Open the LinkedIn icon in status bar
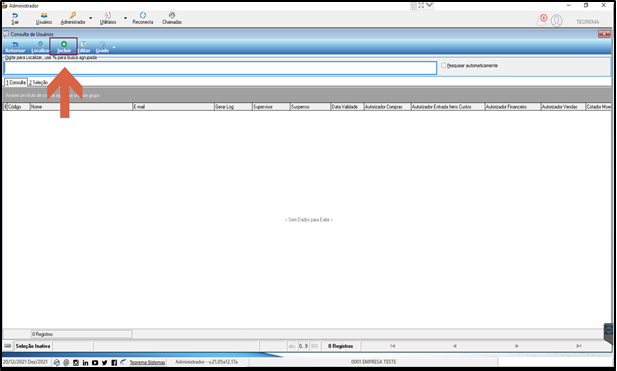 coord(85,362)
